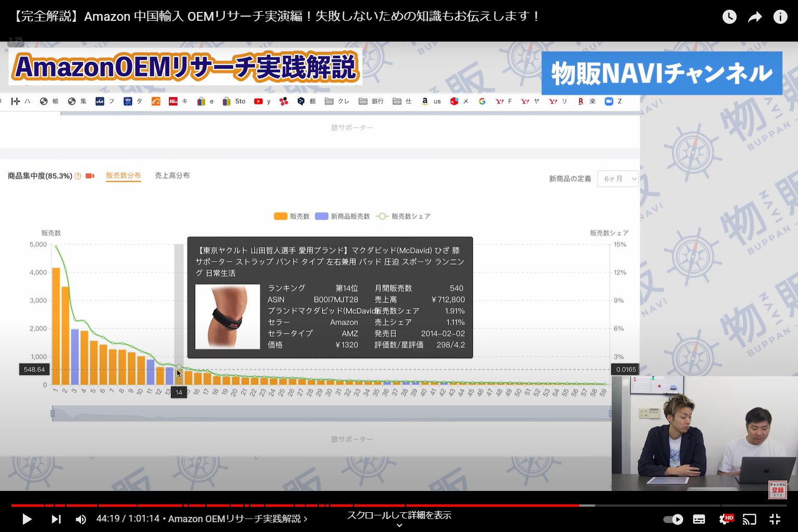Open the Alibaba bookmark icon

pos(156,101)
